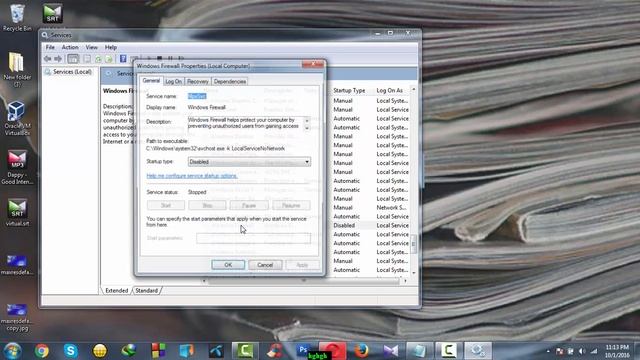Screen dimensions: 640x360
Task: Click the green Refresh toolbar icon
Action: 98,59
